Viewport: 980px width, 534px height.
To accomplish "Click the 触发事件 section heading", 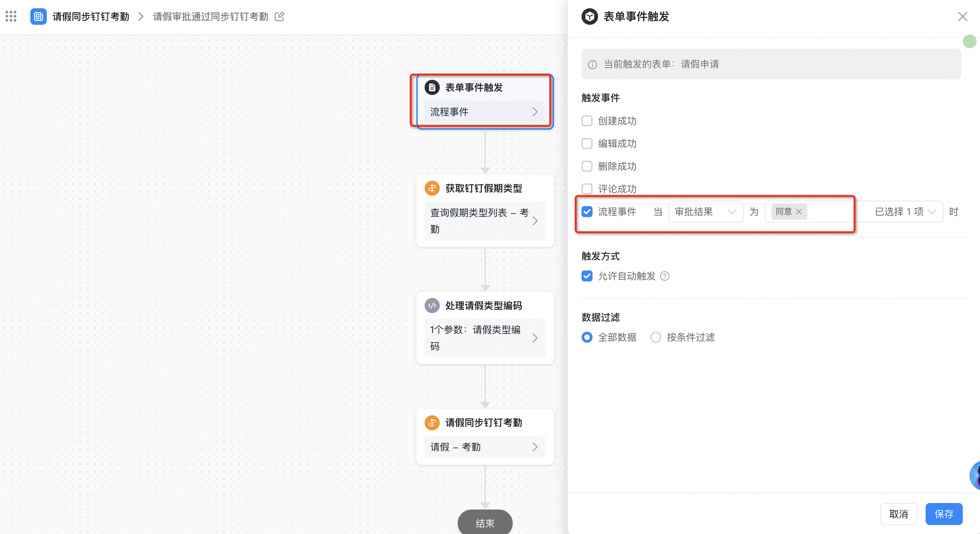I will [x=601, y=98].
